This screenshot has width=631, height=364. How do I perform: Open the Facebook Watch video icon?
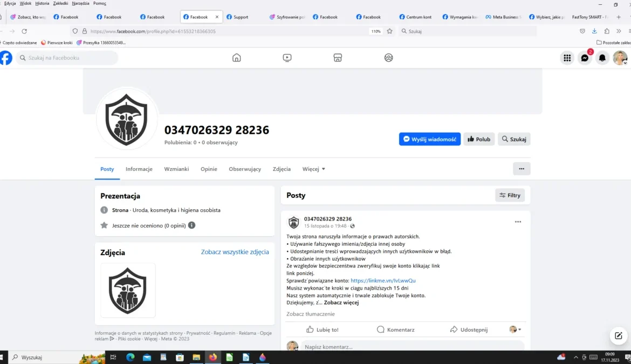pos(287,58)
